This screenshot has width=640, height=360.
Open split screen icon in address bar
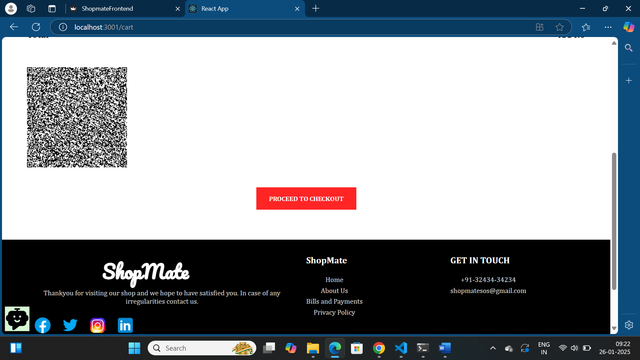point(540,27)
